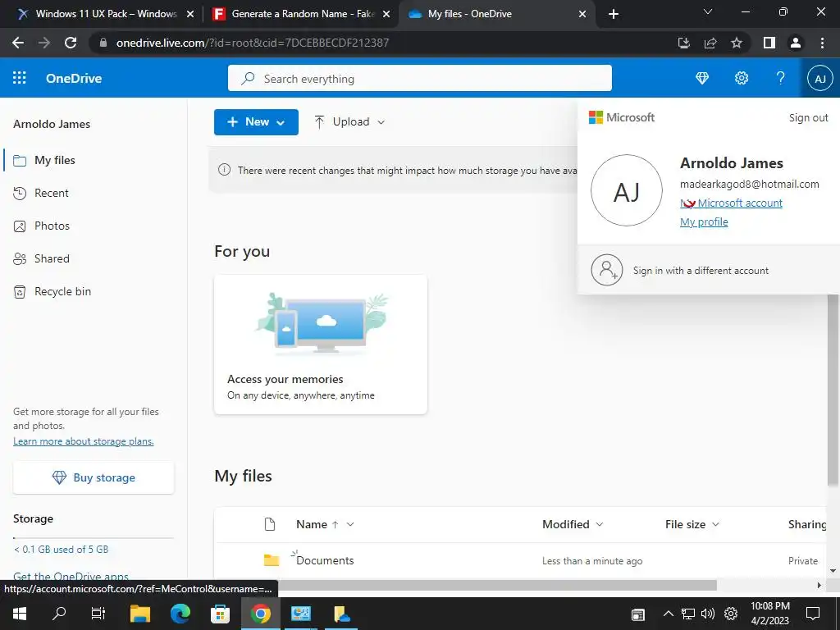This screenshot has height=630, width=840.
Task: Click the AJ account avatar in header
Action: coord(819,79)
